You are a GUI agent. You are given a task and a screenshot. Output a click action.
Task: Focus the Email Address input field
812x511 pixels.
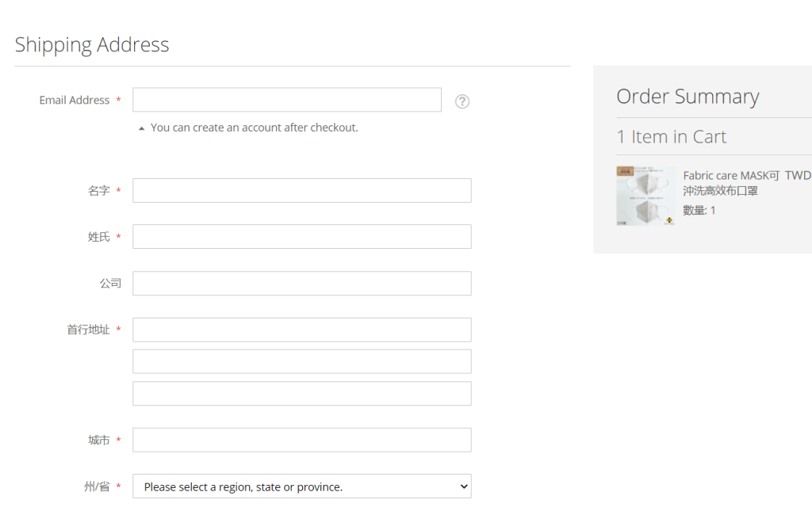click(286, 100)
